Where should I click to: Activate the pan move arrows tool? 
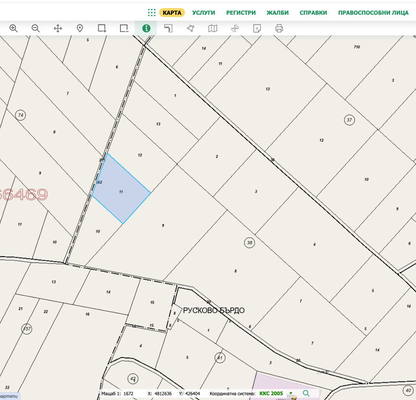[x=58, y=28]
